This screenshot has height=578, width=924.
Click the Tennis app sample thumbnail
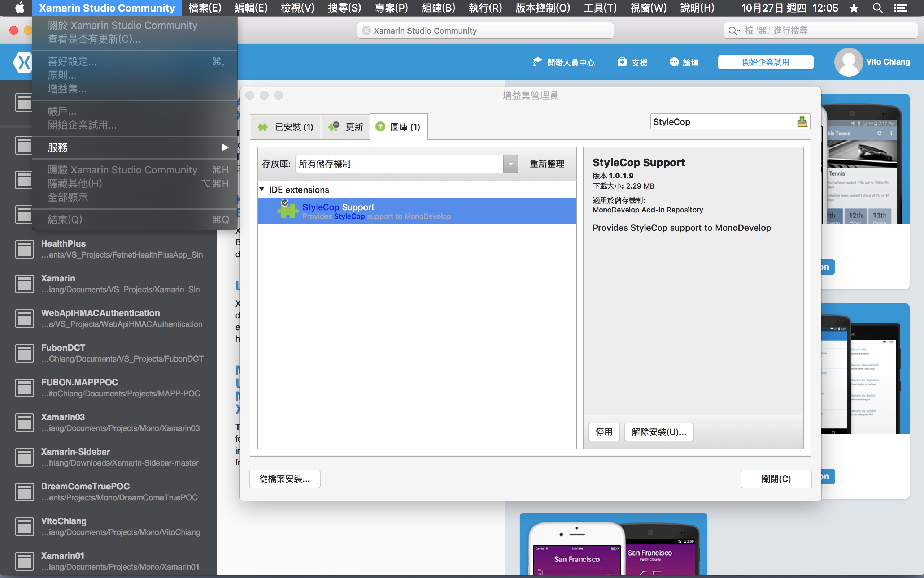[x=865, y=159]
